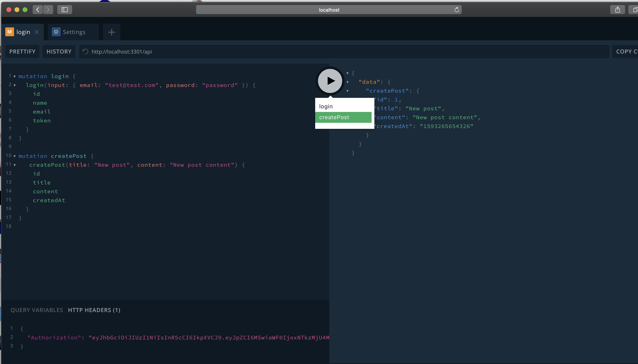638x364 pixels.
Task: Click the "token" field on line 6
Action: (42, 121)
